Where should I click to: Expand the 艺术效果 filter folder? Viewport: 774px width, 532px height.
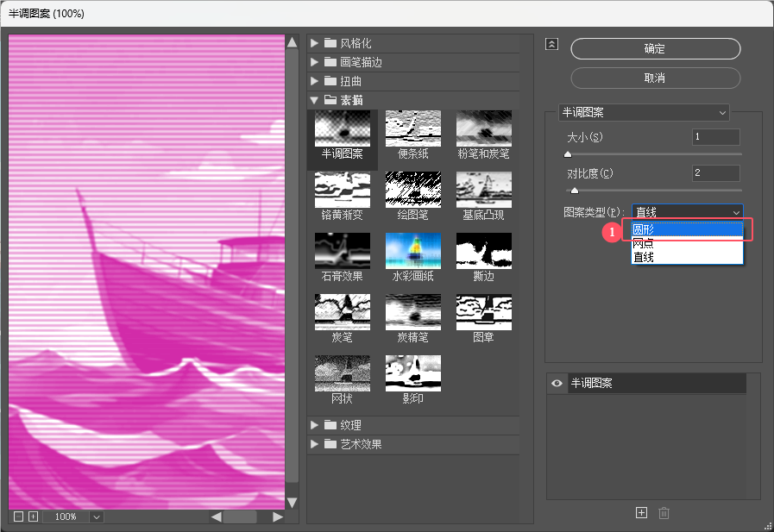[314, 444]
